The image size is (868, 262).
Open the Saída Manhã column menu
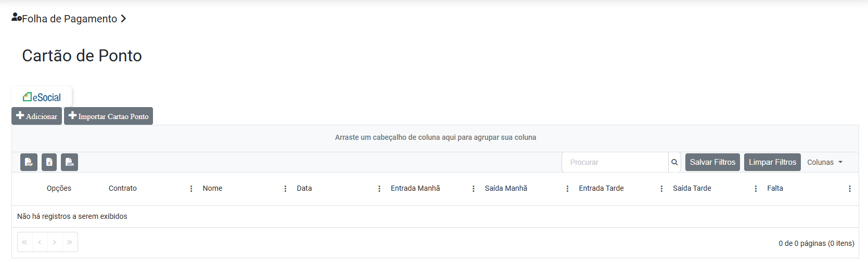click(567, 189)
